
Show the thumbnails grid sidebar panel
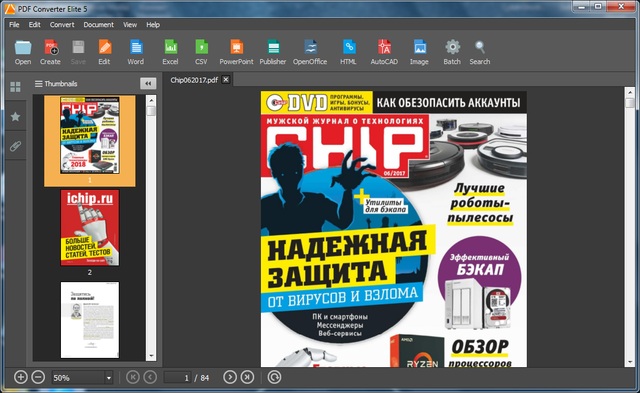(16, 87)
